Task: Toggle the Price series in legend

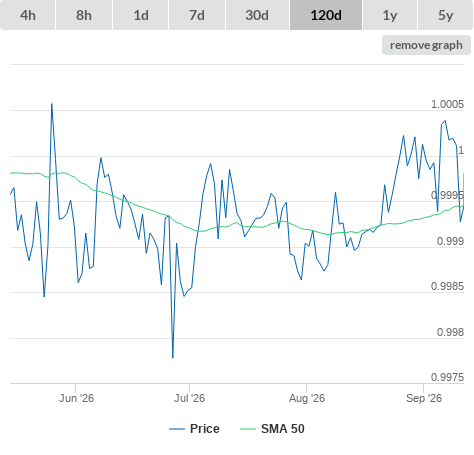Action: (205, 429)
